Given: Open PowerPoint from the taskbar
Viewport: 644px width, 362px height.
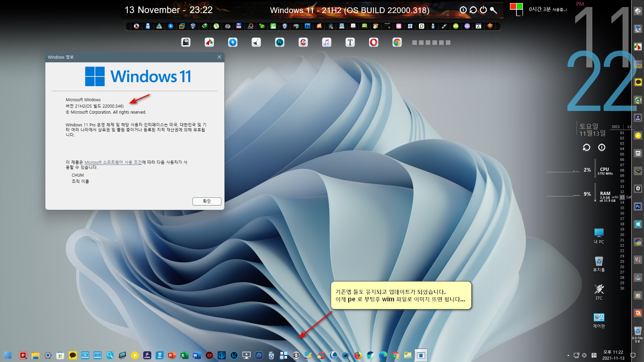Looking at the screenshot, I should (x=172, y=355).
